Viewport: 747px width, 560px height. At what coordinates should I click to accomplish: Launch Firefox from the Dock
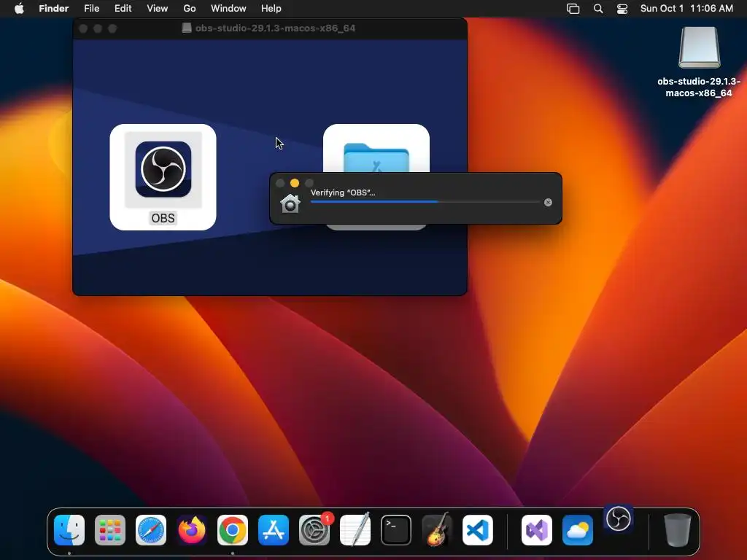click(192, 530)
